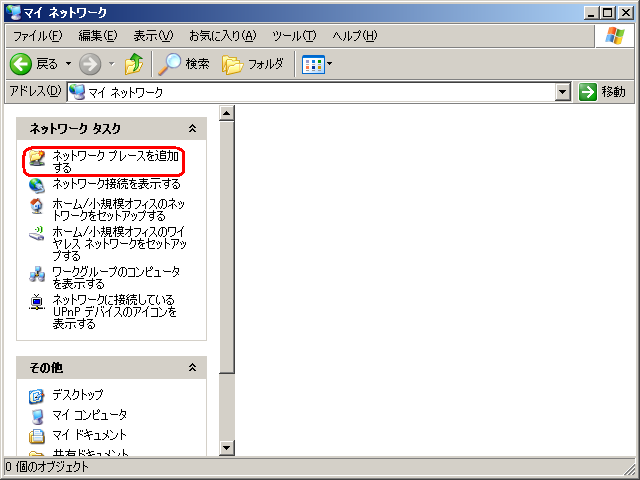Click the 移動 (Go) button
This screenshot has height=480, width=640.
(x=603, y=92)
